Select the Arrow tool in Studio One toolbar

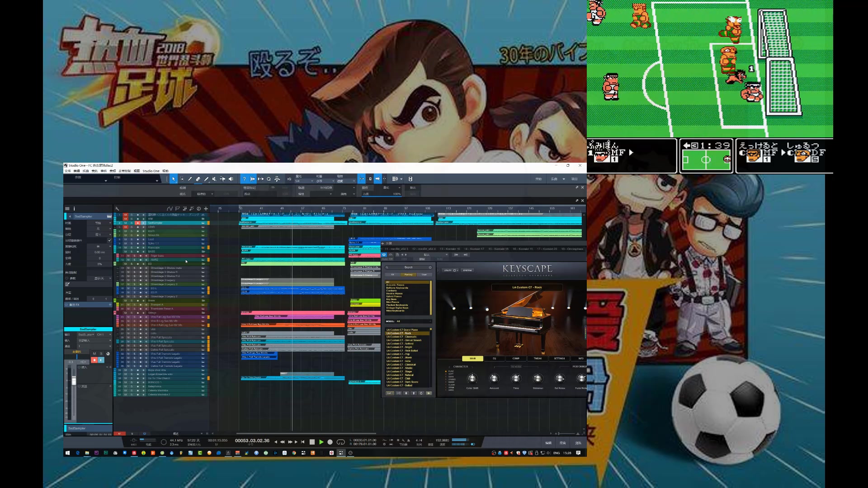(x=174, y=179)
